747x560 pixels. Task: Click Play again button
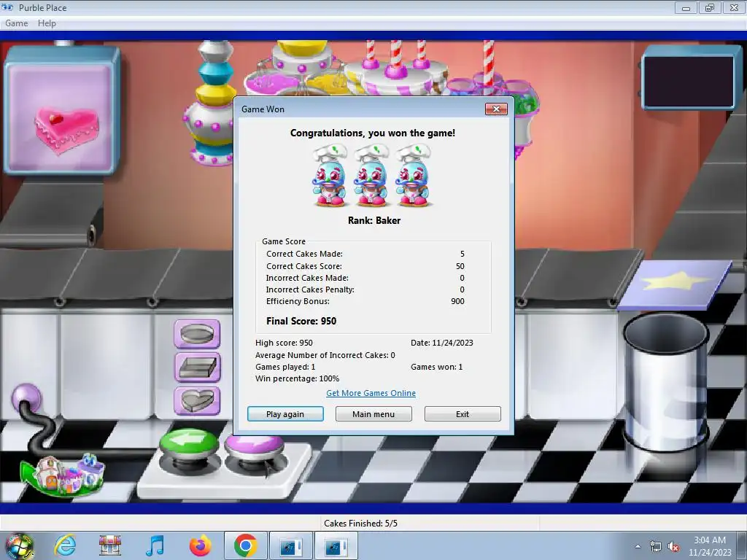coord(285,414)
